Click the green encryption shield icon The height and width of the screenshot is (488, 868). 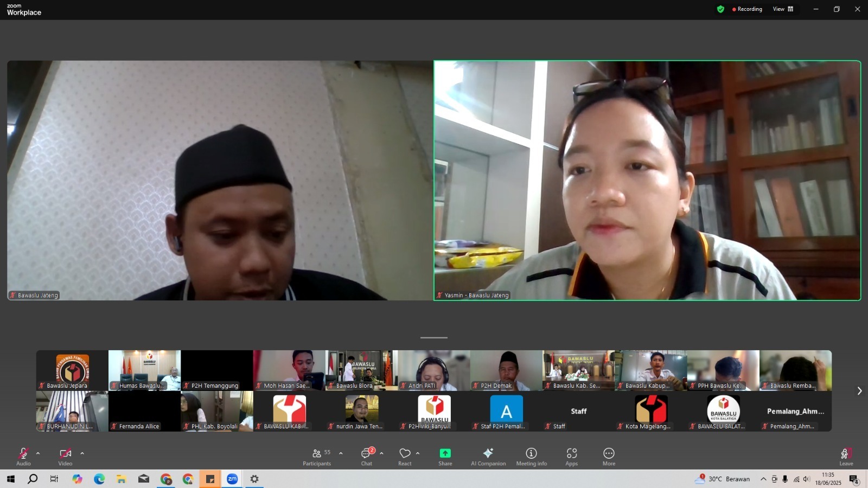[x=720, y=9]
